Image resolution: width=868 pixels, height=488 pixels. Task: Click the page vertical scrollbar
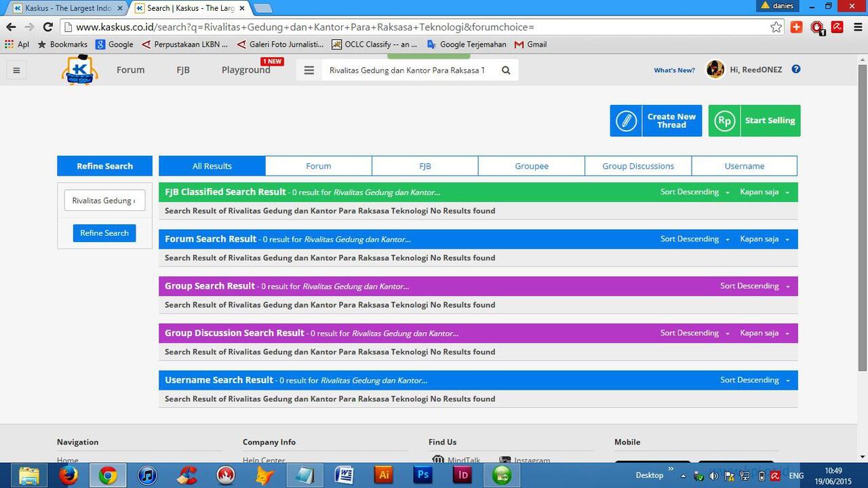[863, 217]
